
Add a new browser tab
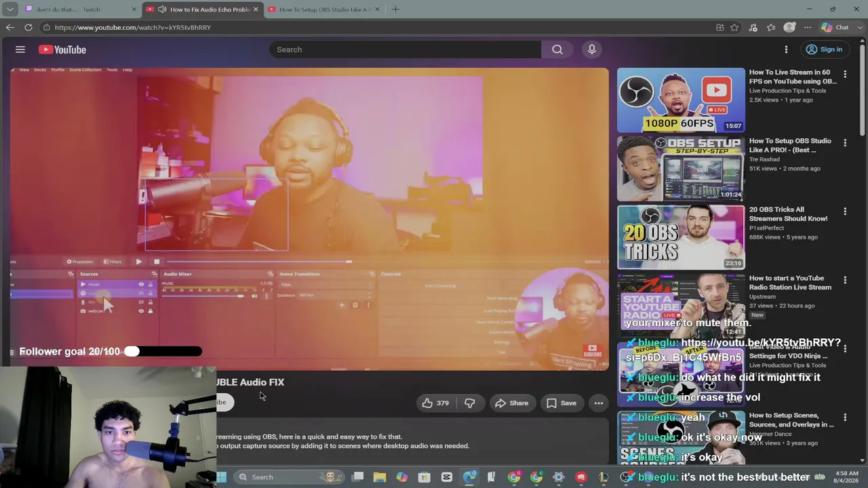395,9
